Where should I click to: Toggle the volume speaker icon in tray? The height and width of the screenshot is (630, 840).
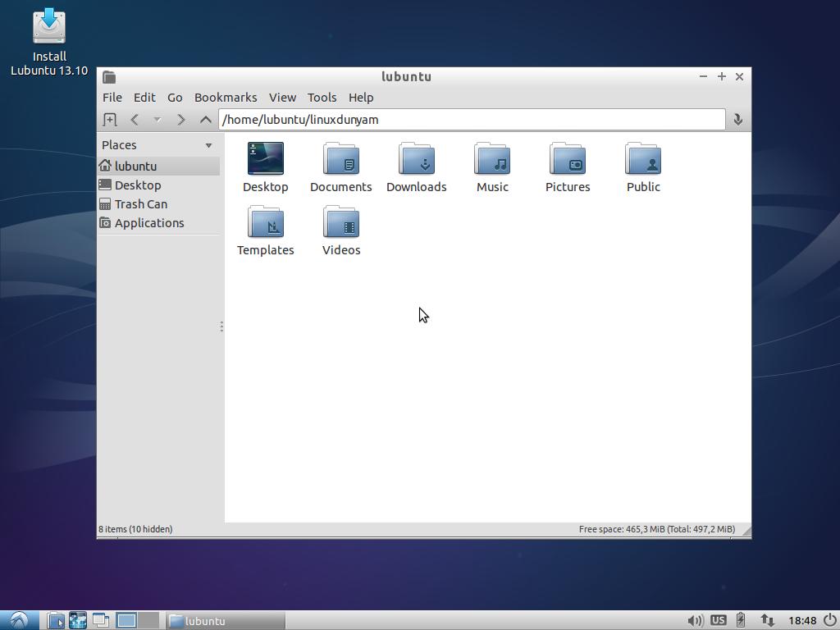(x=694, y=620)
